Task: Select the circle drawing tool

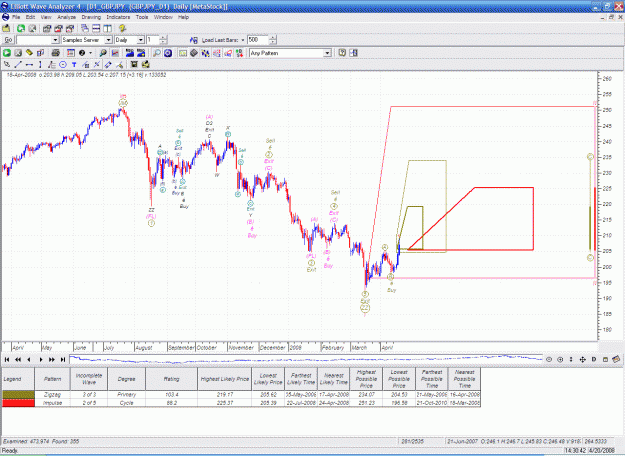Action: coord(63,64)
